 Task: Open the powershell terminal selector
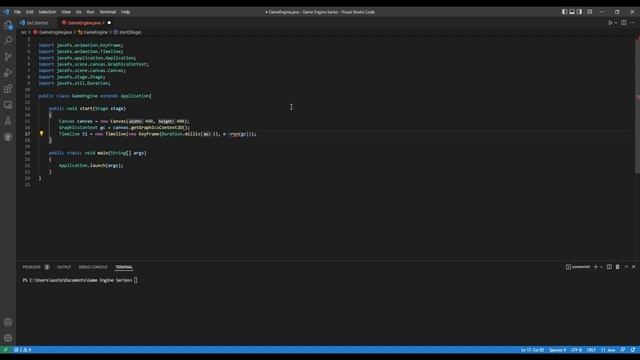[578, 267]
